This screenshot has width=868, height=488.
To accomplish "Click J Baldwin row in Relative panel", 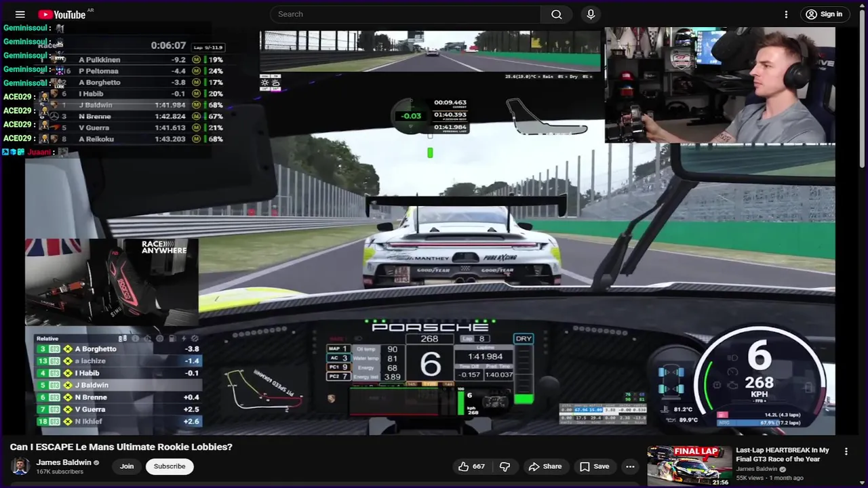I will (118, 385).
